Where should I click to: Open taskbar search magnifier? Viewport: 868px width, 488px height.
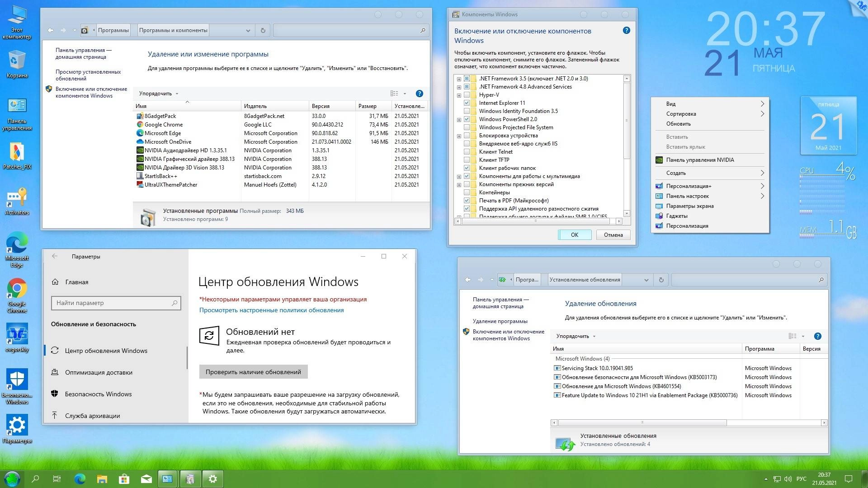click(x=35, y=479)
